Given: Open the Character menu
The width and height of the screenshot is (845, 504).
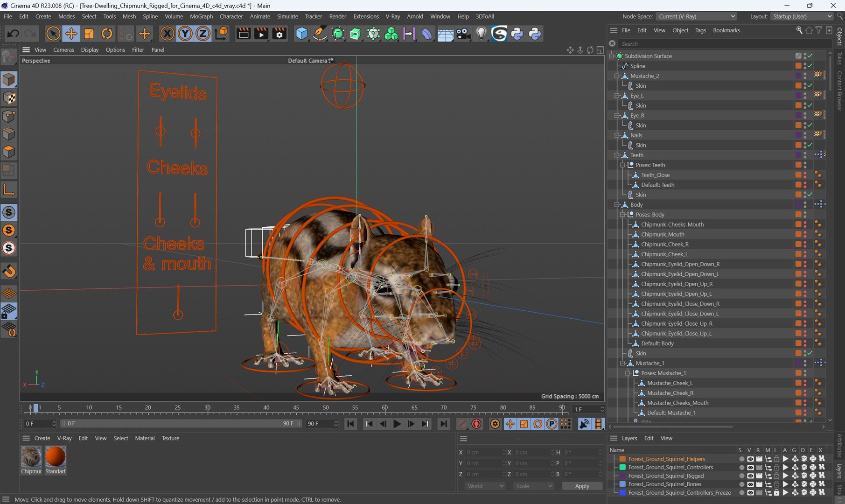Looking at the screenshot, I should (231, 16).
